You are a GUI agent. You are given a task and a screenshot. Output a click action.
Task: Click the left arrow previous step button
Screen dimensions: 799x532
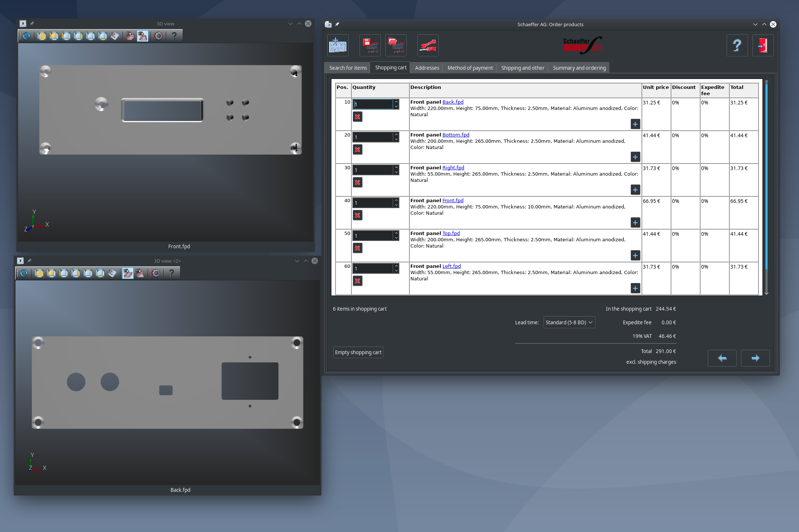pos(722,358)
